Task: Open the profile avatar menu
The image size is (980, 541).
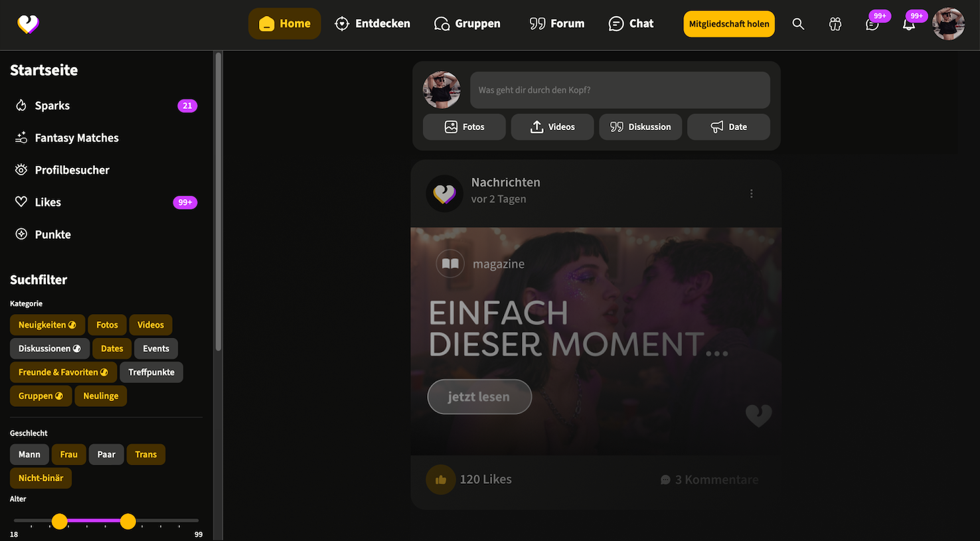Action: (948, 25)
